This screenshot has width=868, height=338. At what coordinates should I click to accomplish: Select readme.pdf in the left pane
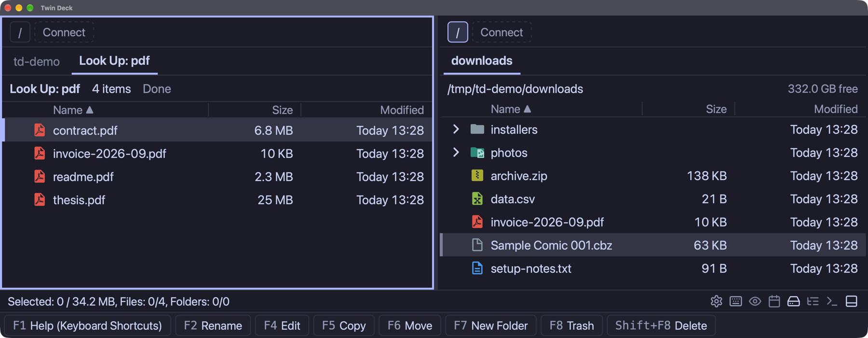(217, 176)
